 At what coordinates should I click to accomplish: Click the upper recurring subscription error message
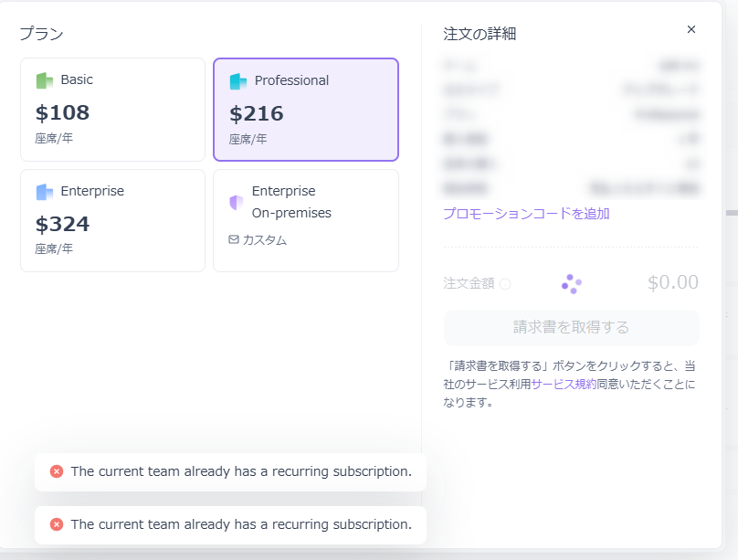241,471
